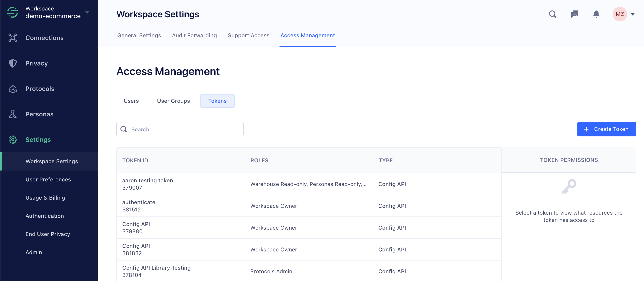The width and height of the screenshot is (644, 281).
Task: Click the Personas icon in sidebar
Action: (x=12, y=114)
